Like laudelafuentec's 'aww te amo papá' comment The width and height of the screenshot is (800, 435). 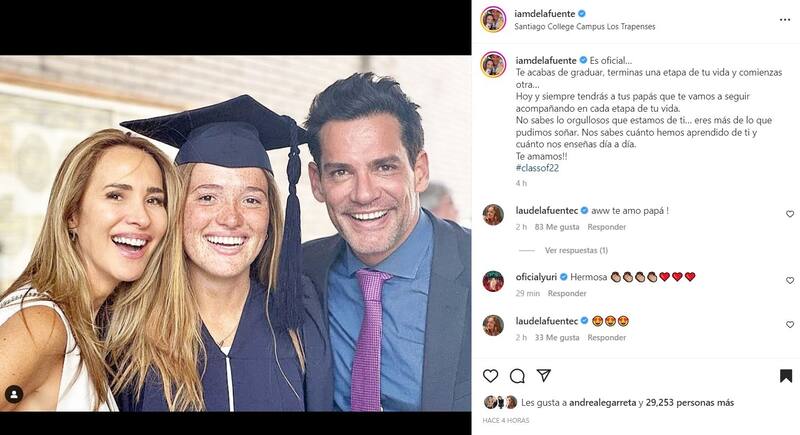789,214
